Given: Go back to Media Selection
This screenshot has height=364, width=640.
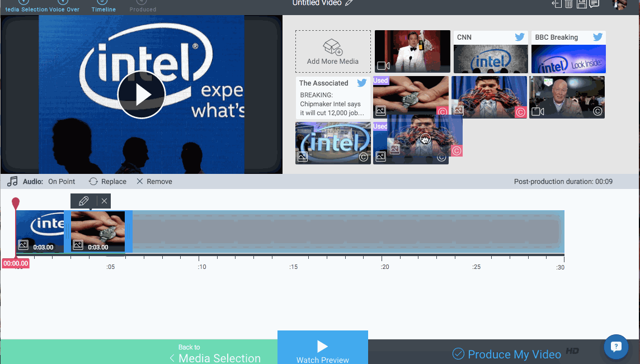Looking at the screenshot, I should [215, 354].
